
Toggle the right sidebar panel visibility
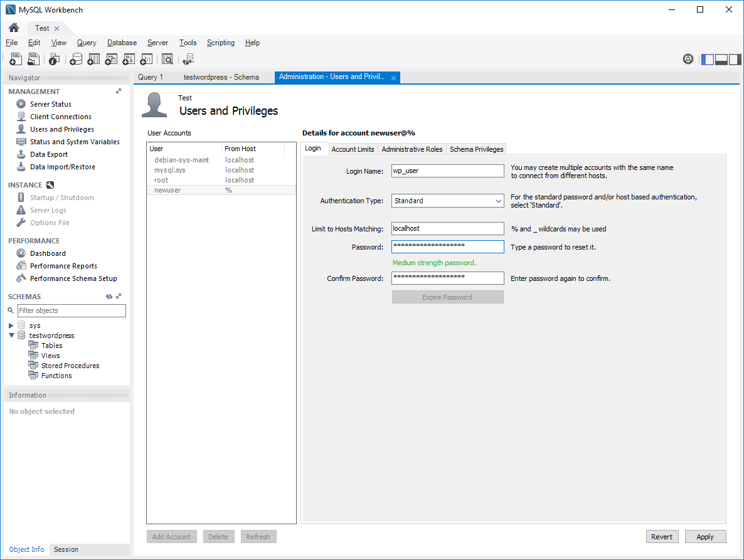click(x=735, y=60)
